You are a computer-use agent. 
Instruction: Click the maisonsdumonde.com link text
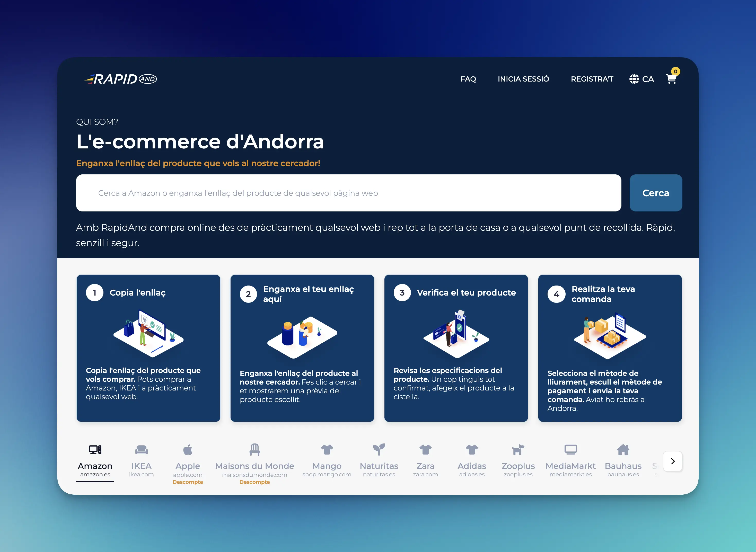tap(255, 475)
